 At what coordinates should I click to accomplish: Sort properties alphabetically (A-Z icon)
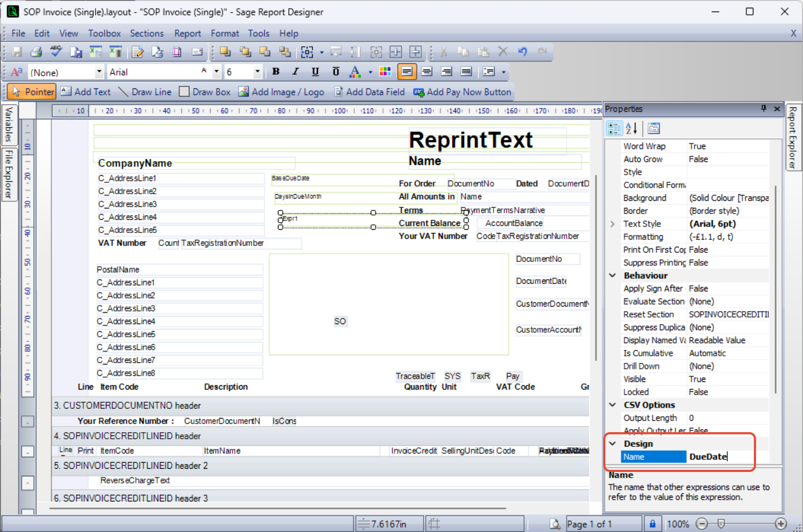[x=632, y=128]
